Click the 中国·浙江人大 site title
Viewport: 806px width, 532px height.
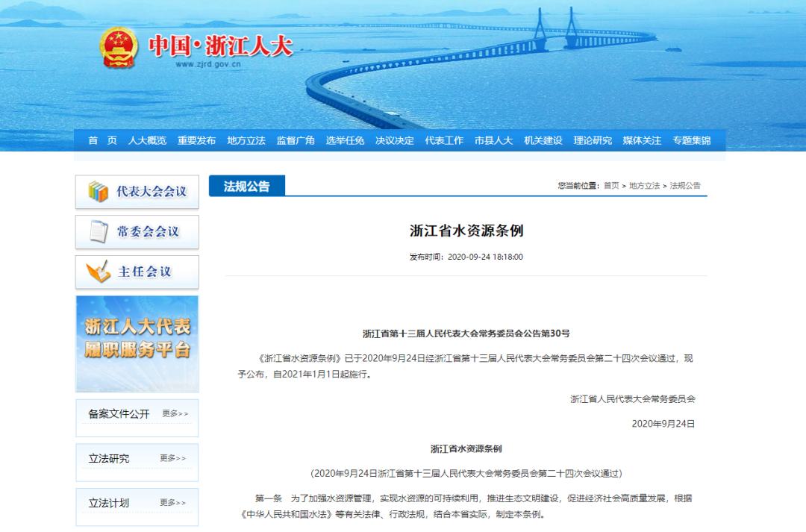coord(220,46)
